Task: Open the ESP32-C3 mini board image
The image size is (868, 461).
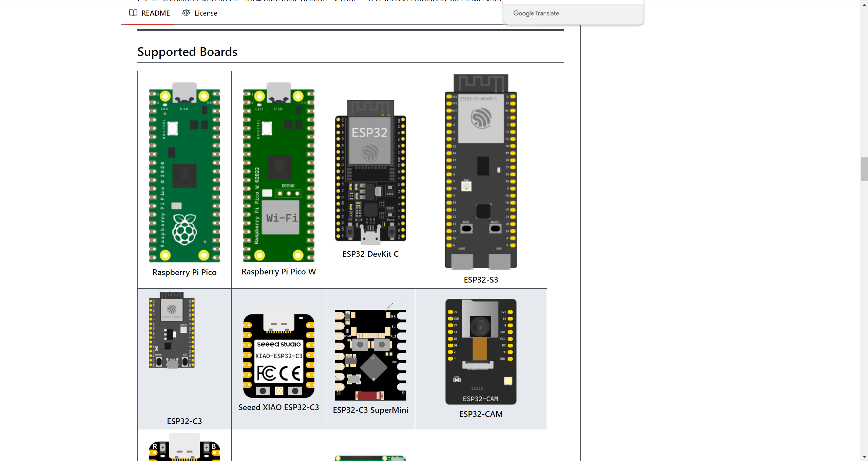Action: tap(172, 330)
